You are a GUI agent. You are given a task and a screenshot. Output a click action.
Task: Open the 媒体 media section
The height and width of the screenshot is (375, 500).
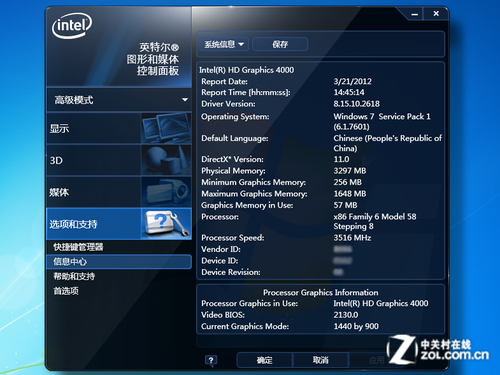coord(119,192)
